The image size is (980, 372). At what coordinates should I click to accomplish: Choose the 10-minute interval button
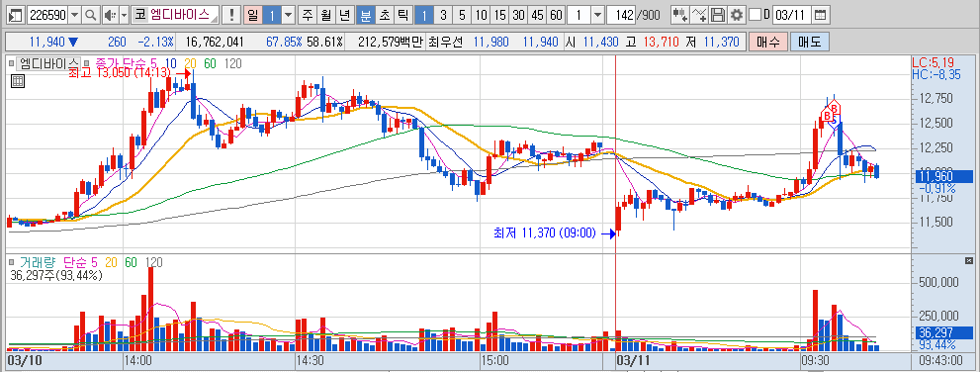coord(481,15)
